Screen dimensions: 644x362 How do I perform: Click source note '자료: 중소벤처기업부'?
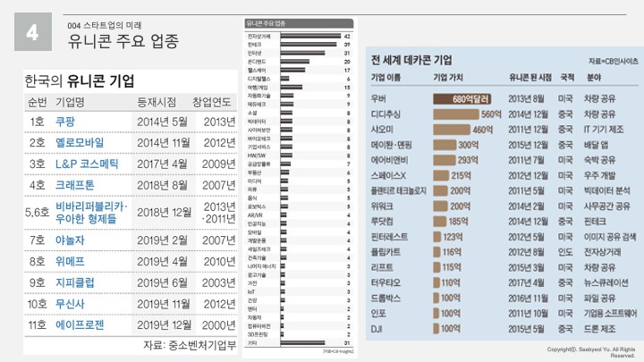[191, 345]
